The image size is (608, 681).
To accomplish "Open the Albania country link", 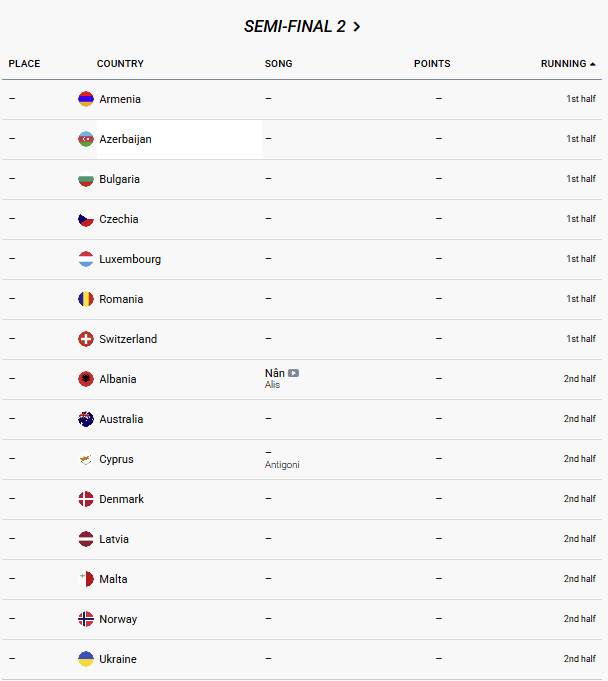I will [x=118, y=379].
